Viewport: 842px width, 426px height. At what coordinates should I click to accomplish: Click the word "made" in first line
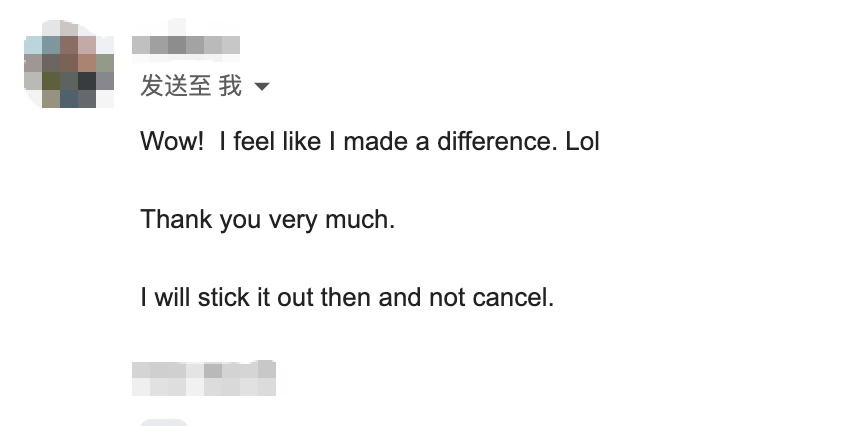[x=375, y=142]
